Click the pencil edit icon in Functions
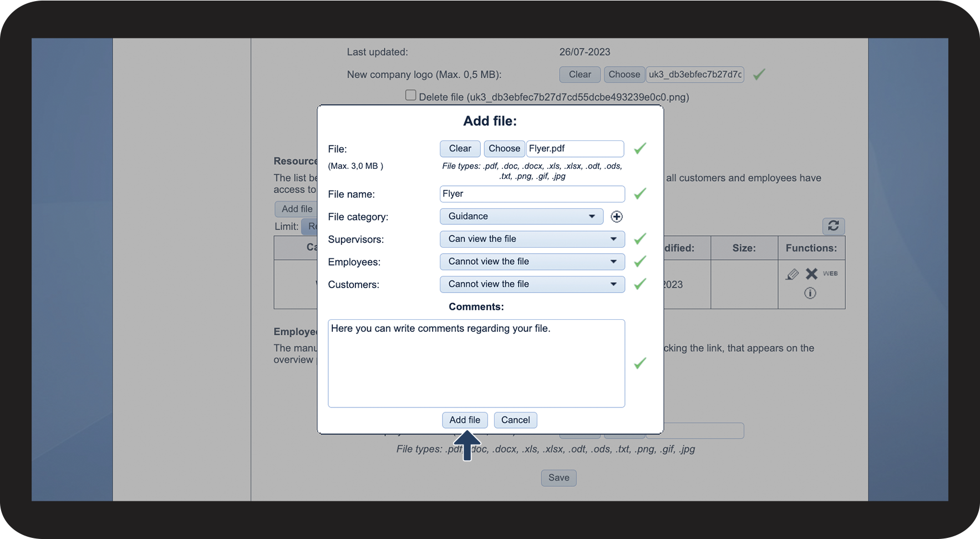 tap(792, 274)
